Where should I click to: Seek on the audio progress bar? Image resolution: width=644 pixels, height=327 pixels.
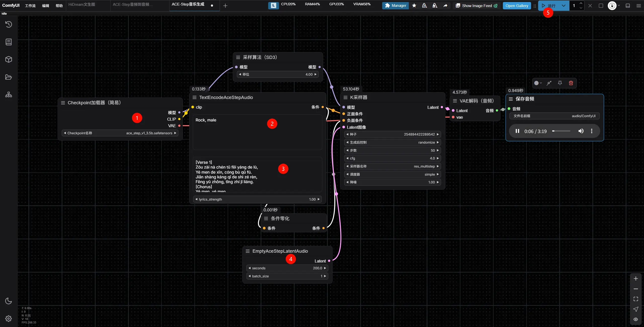pyautogui.click(x=561, y=131)
